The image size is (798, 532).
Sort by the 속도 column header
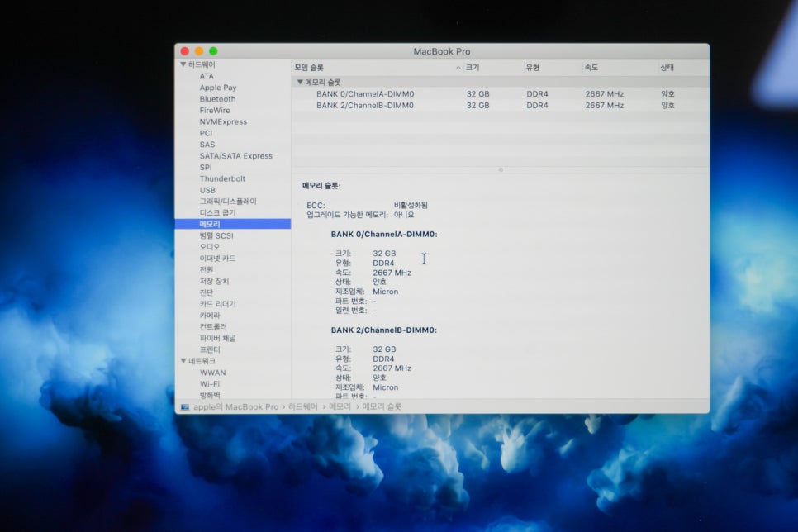tap(591, 68)
